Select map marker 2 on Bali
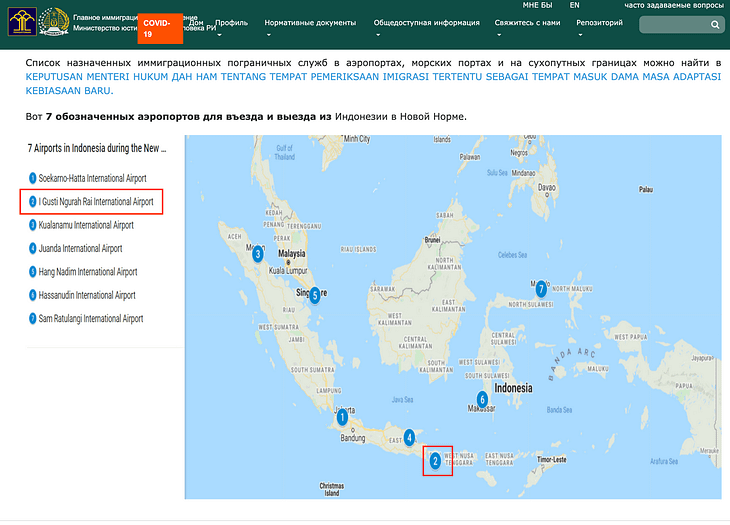 (x=435, y=461)
